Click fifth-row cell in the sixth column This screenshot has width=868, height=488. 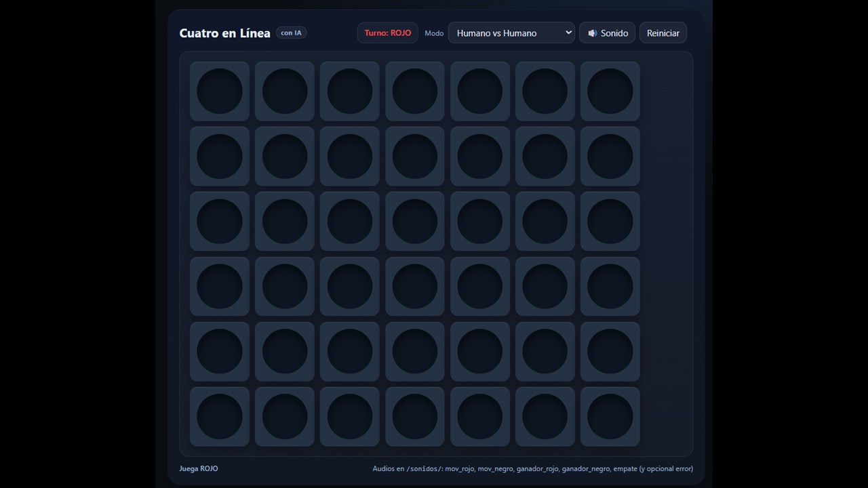coord(545,352)
